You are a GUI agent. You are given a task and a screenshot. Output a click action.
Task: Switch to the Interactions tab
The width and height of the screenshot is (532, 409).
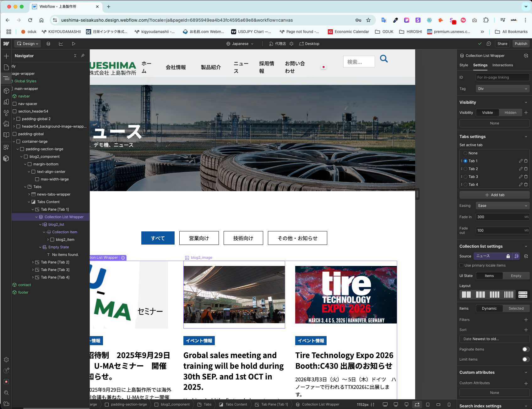click(502, 65)
